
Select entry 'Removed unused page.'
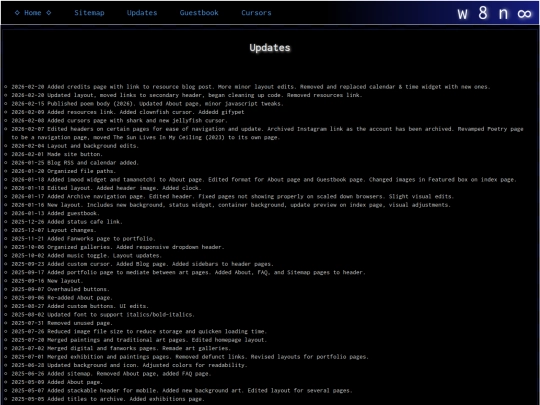pos(62,323)
